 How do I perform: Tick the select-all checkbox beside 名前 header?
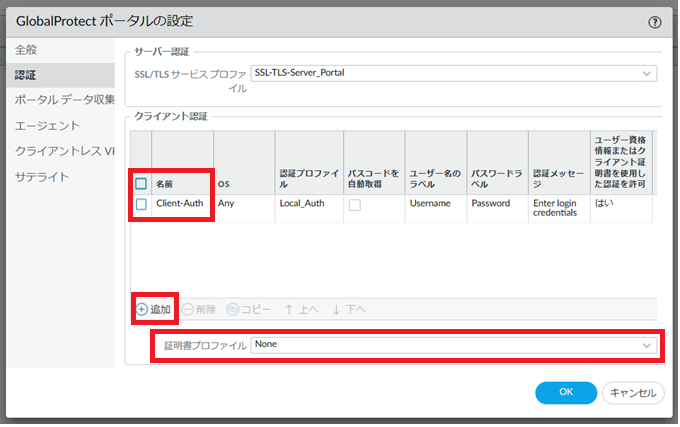(141, 184)
